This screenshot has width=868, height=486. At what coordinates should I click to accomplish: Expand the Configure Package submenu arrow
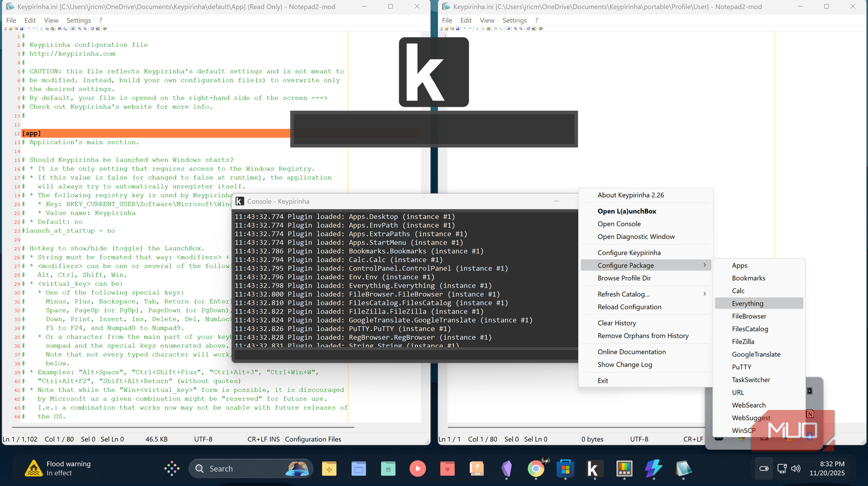(x=705, y=265)
